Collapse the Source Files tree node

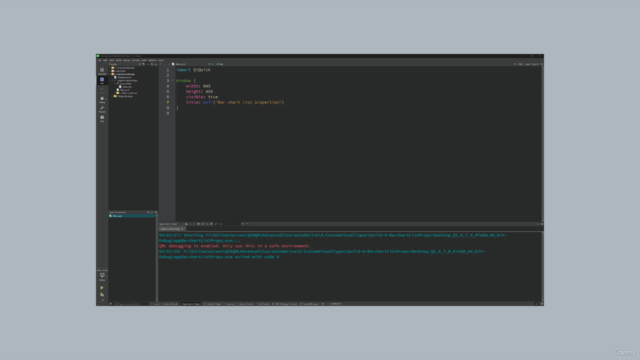115,84
